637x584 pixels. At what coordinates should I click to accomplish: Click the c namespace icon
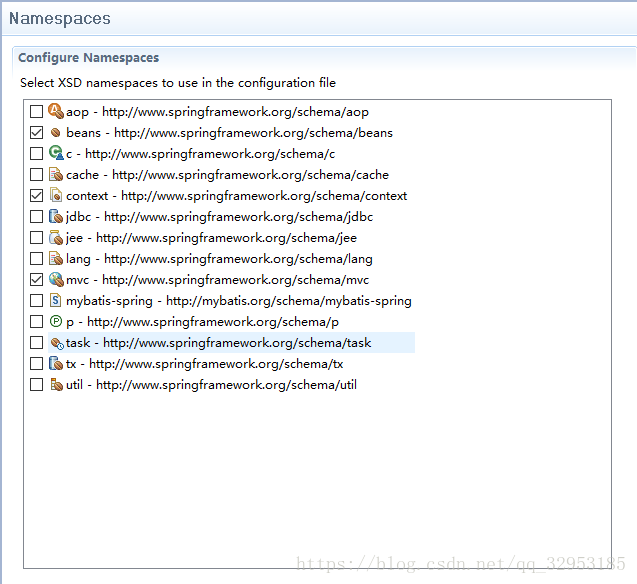point(56,153)
